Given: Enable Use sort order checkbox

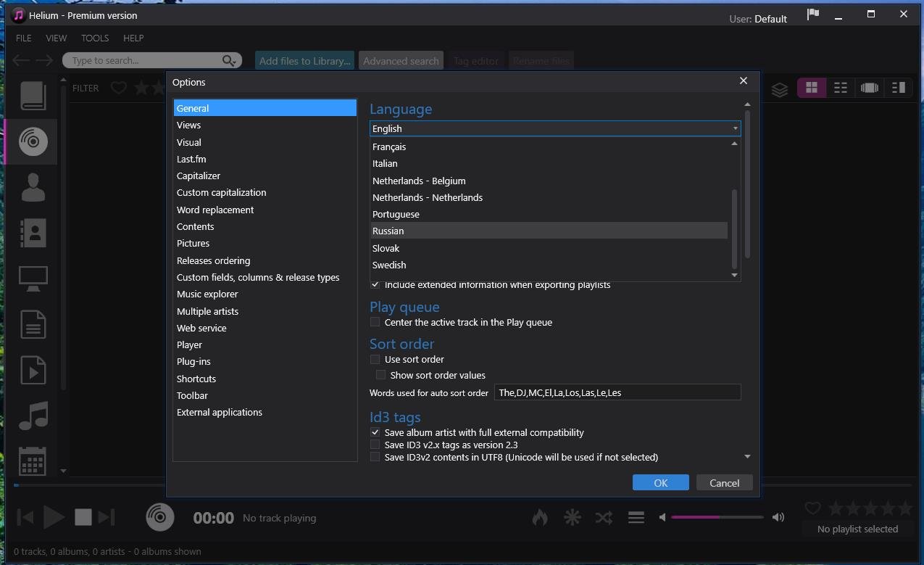Looking at the screenshot, I should (375, 359).
